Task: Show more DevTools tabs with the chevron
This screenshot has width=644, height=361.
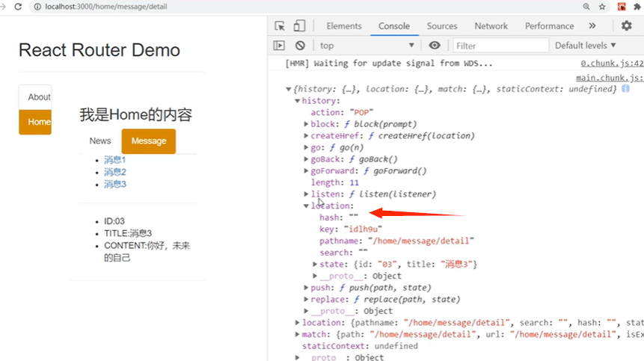Action: (592, 26)
